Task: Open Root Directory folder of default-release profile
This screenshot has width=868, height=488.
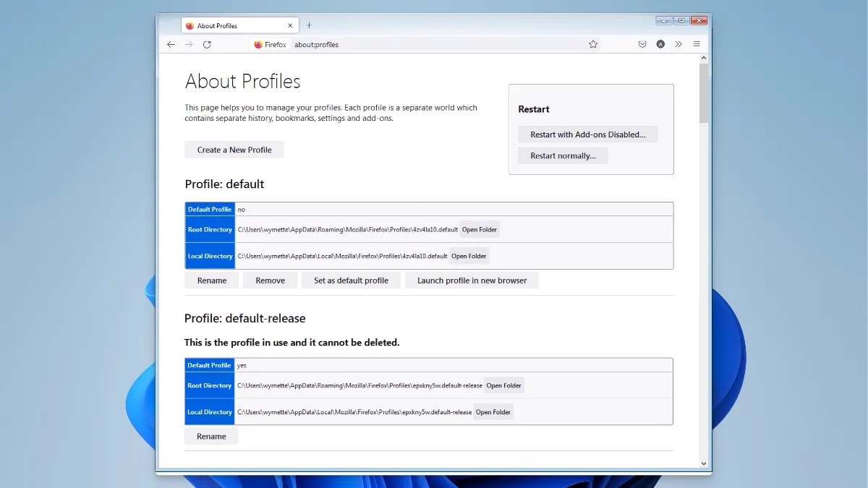Action: coord(503,385)
